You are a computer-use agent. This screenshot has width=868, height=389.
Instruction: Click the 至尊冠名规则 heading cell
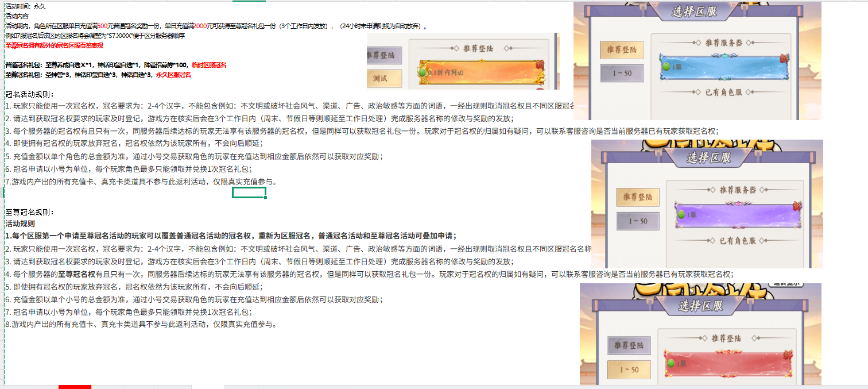[30, 212]
